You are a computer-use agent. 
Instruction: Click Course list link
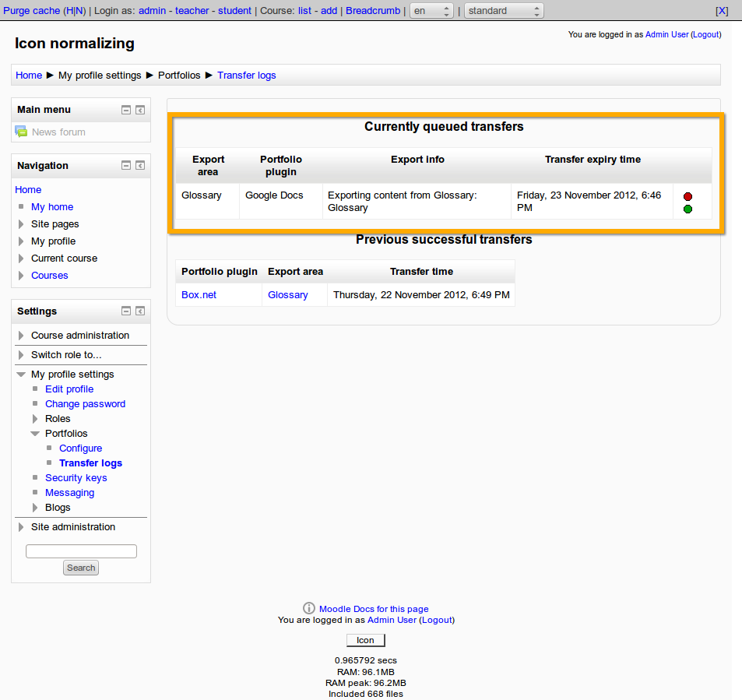tap(304, 10)
